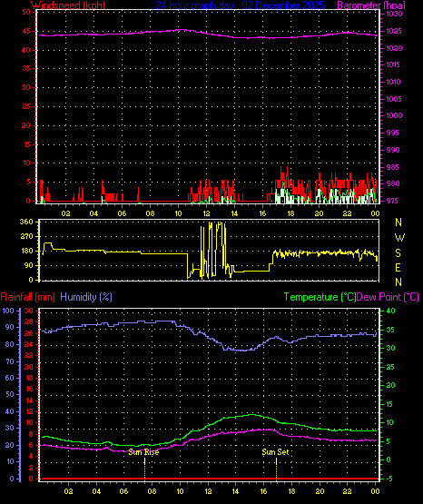This screenshot has height=504, width=423.
Task: Click the 1030 barometer scale value
Action: tap(394, 14)
